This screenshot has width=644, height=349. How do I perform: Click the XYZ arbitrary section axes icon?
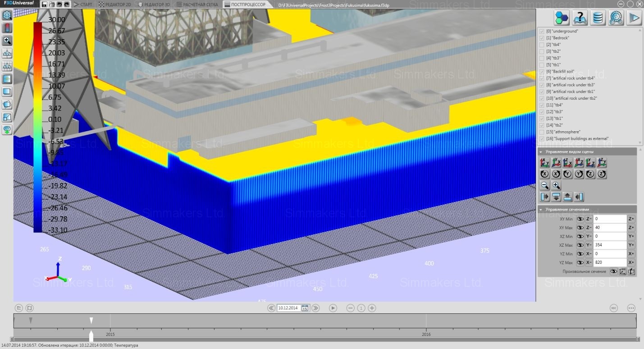click(x=622, y=271)
